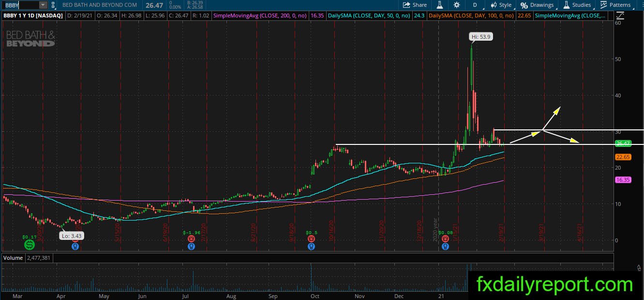
Task: Click the Jul label on time axis
Action: (185, 296)
